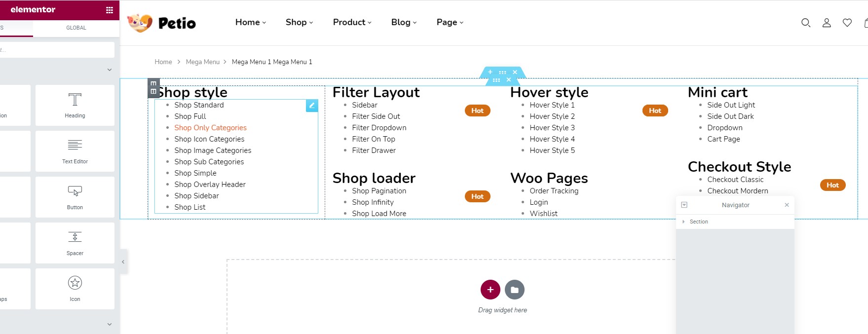Select the Filter Layout heading
Screen dimensions: 868x334
[376, 92]
